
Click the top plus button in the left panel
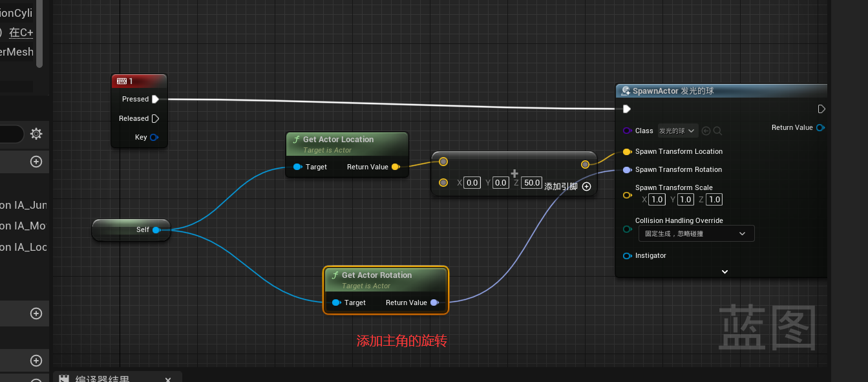36,162
